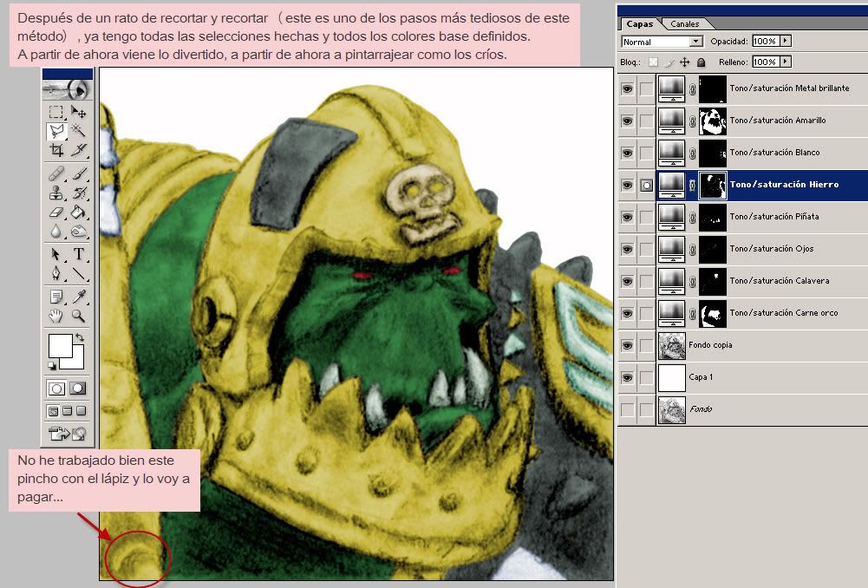Hide the Capa 1 layer
This screenshot has width=868, height=588.
pos(627,377)
